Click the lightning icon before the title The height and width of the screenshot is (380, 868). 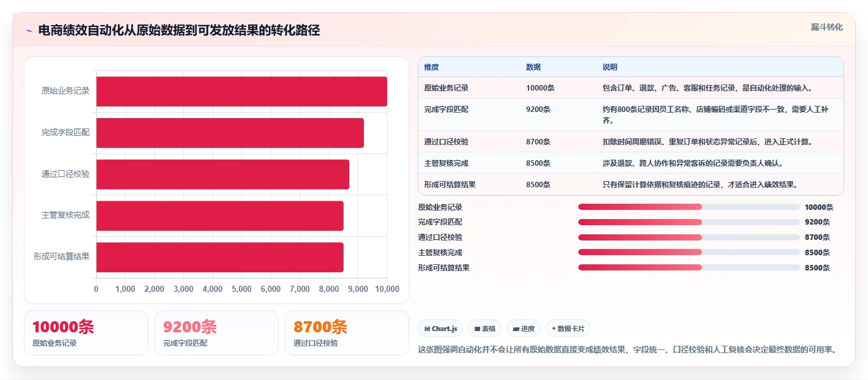[29, 31]
